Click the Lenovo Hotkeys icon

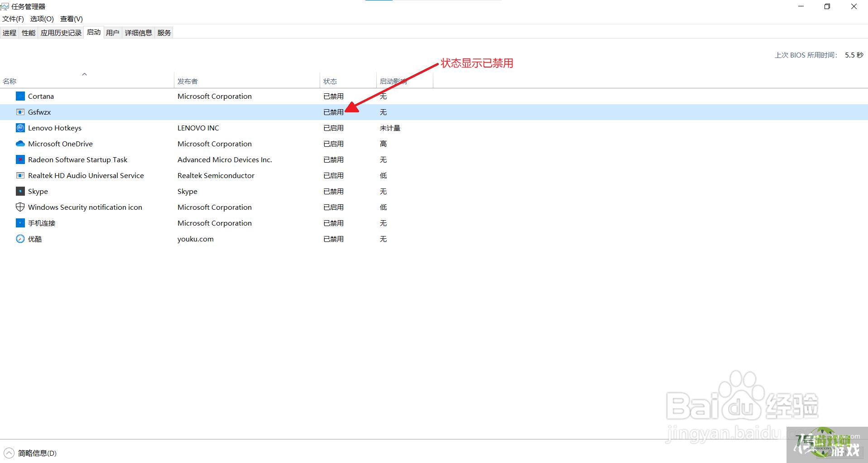click(x=20, y=128)
